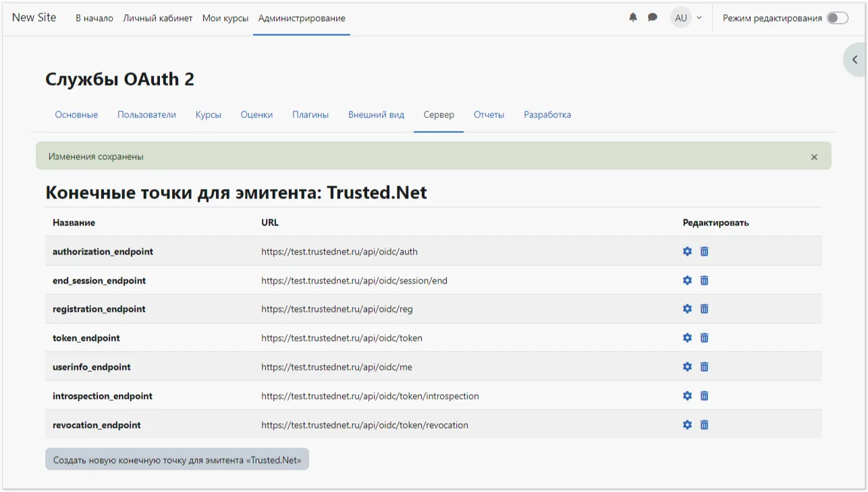
Task: Go to Личный кабинет
Action: click(x=157, y=18)
